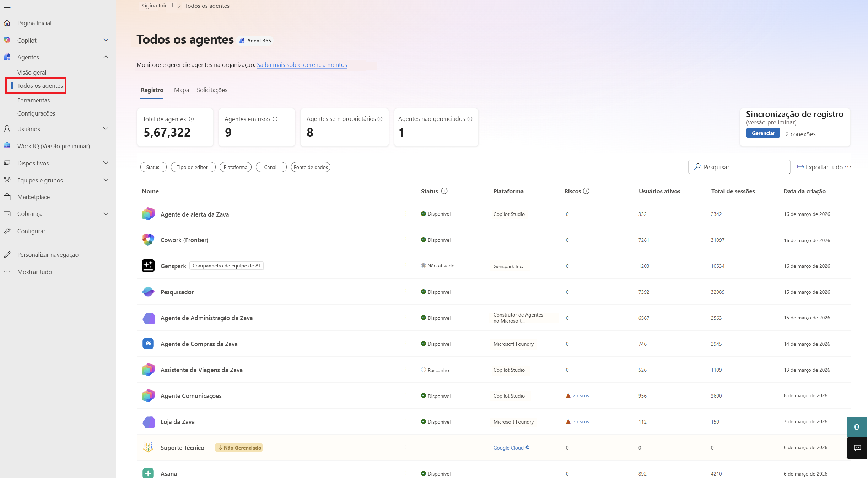Select Todos os agentes in sidebar
The image size is (868, 478).
pyautogui.click(x=40, y=86)
